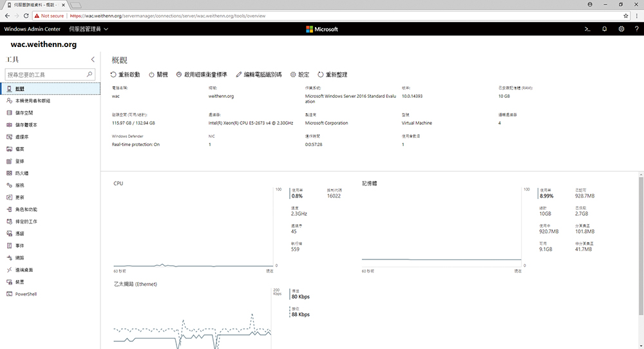Click 關機 shutdown button

point(158,75)
